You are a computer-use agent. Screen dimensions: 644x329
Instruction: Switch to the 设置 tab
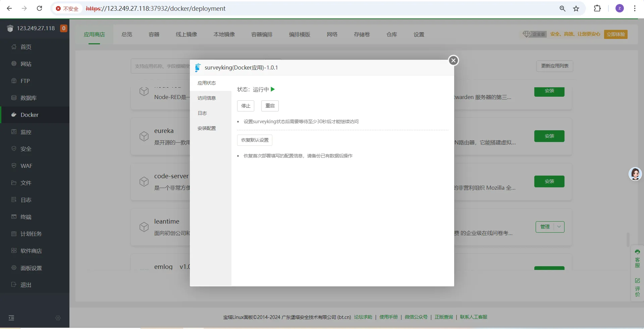(419, 34)
